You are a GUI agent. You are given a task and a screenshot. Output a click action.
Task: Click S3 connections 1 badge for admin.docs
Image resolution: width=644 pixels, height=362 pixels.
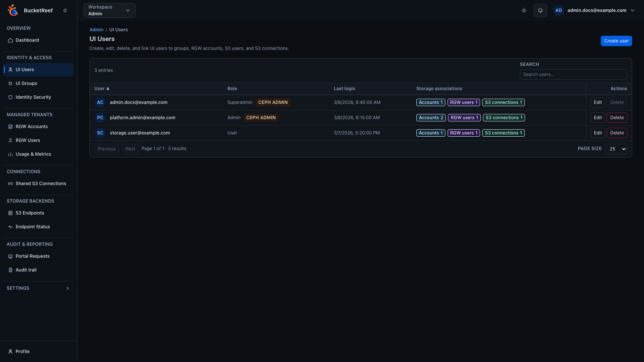point(503,102)
